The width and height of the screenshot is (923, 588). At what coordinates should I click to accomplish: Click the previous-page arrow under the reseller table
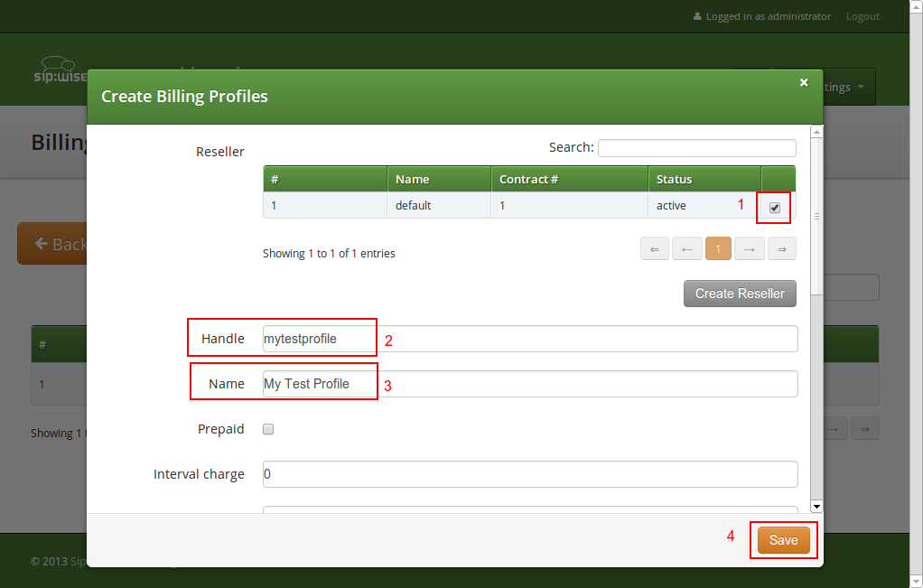click(x=686, y=247)
